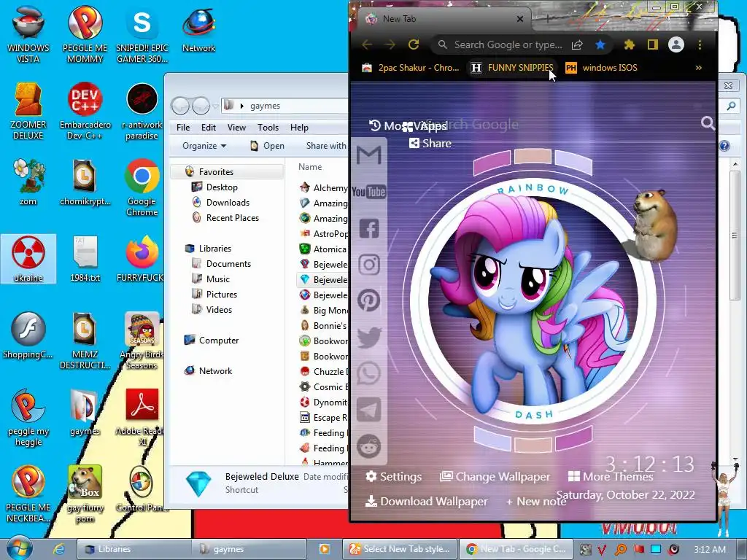Select the Atomica file row

[x=323, y=249]
